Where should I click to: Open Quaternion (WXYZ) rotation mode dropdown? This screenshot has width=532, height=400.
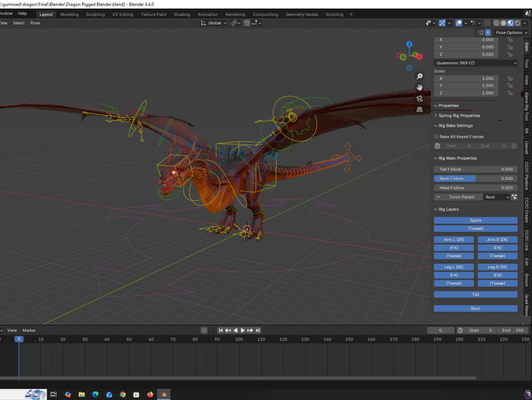point(476,63)
